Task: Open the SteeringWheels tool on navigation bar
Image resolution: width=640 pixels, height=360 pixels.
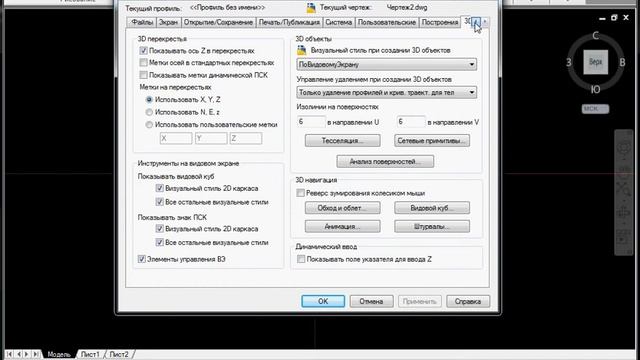Action: pyautogui.click(x=624, y=147)
